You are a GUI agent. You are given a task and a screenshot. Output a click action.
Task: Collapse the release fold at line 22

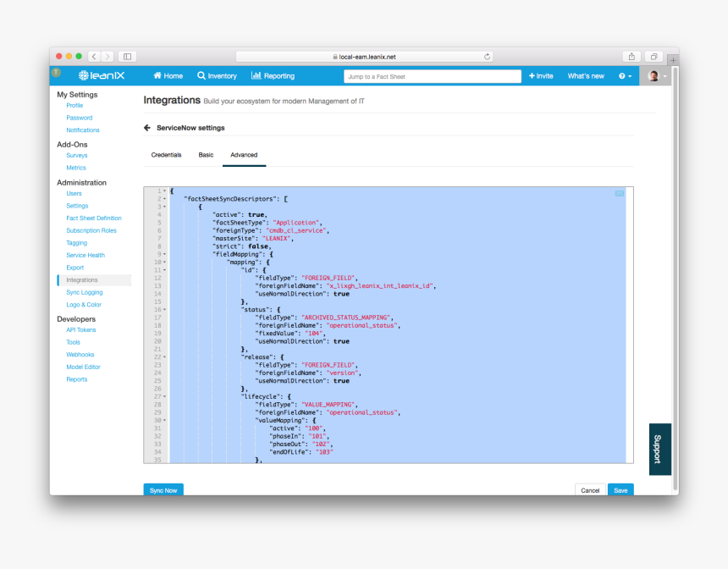point(164,356)
